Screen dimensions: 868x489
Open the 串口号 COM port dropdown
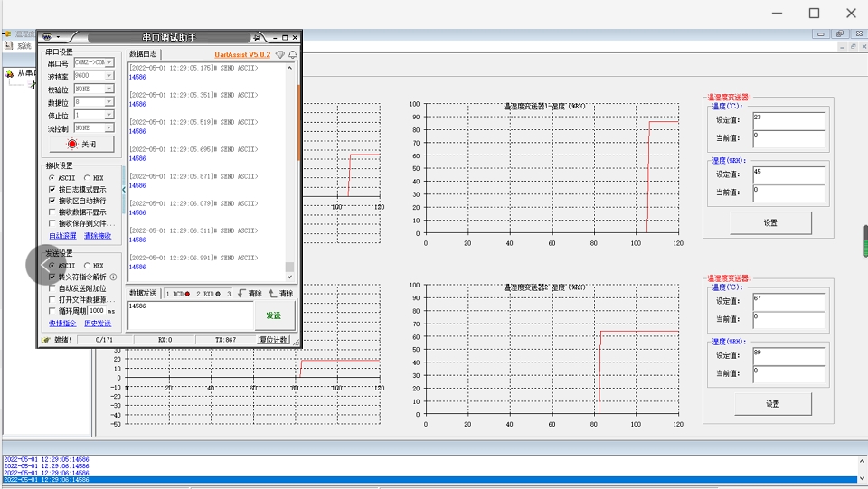[109, 62]
